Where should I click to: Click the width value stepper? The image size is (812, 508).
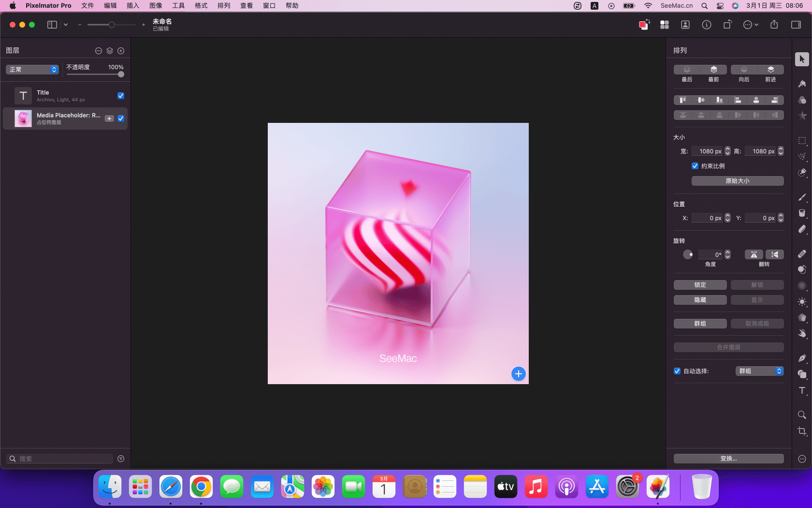[728, 151]
